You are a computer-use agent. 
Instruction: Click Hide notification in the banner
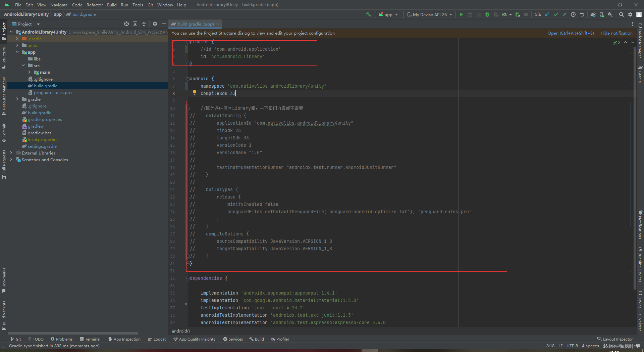[616, 33]
